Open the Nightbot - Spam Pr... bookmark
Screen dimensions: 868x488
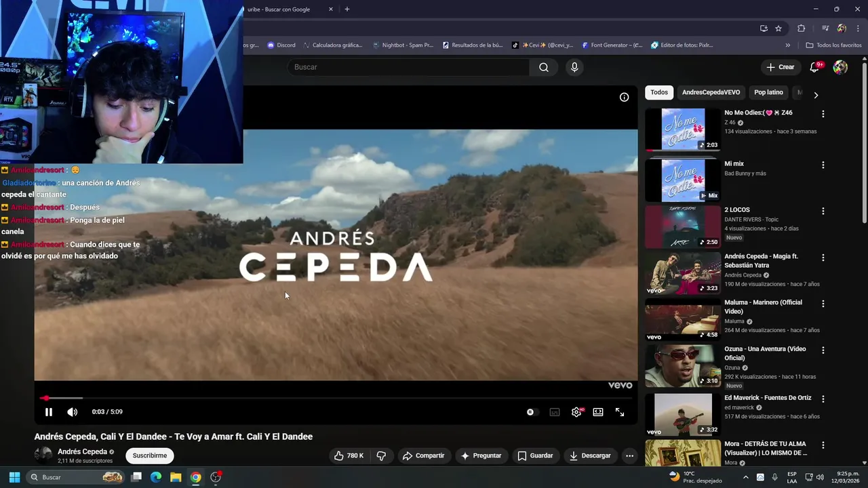(x=403, y=45)
